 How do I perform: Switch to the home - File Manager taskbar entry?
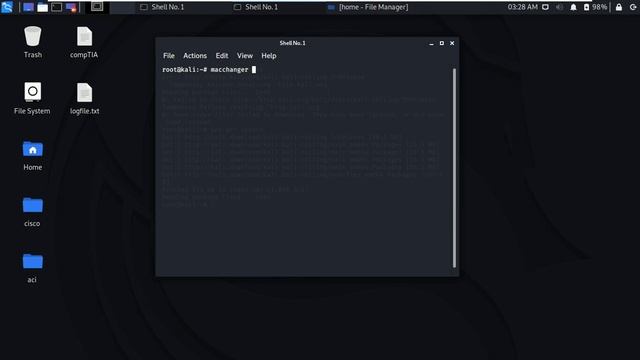pos(368,7)
